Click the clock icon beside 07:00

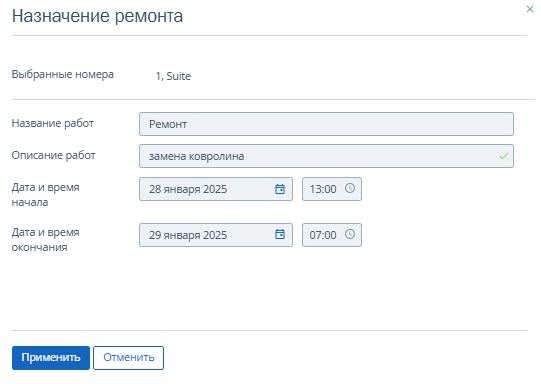[x=350, y=234]
